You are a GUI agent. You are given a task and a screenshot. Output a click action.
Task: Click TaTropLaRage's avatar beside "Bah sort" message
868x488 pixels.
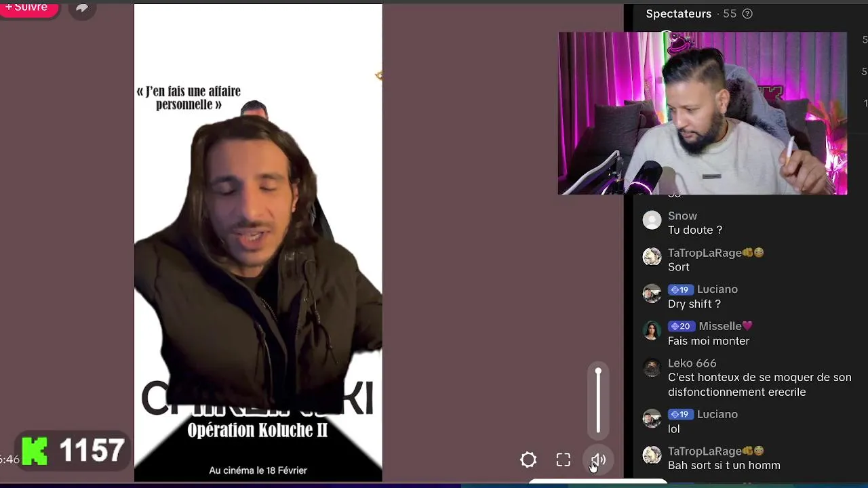652,455
